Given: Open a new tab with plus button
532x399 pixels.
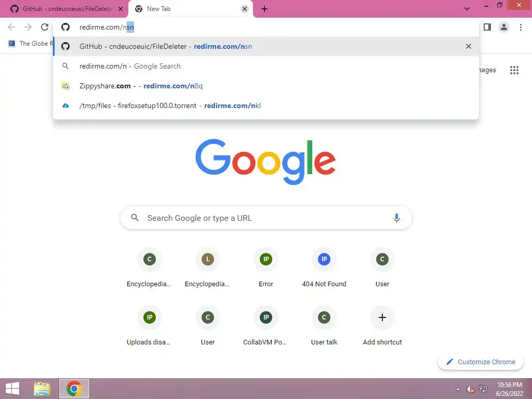Looking at the screenshot, I should point(264,9).
